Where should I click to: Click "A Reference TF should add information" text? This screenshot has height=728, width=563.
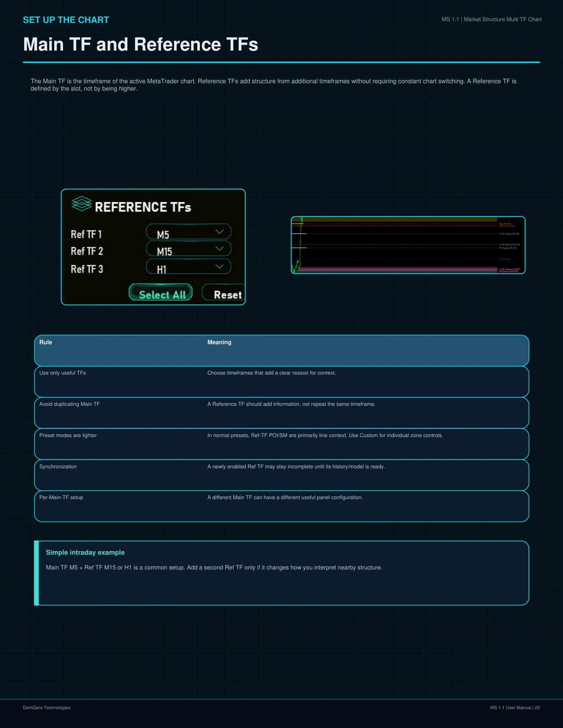click(291, 404)
